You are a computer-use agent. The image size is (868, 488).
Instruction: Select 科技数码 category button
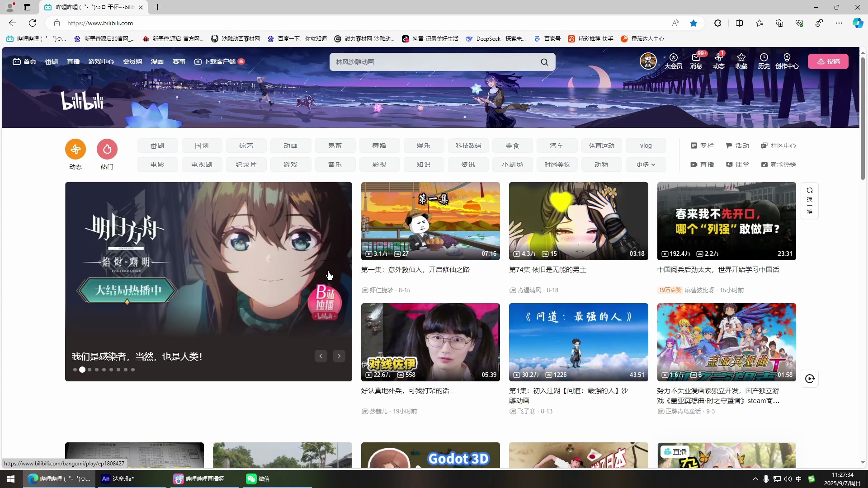[468, 145]
